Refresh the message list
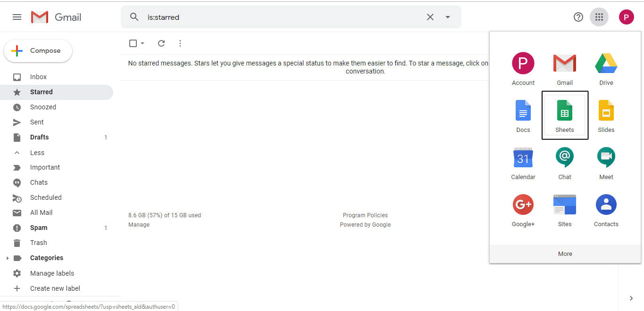The image size is (644, 311). pyautogui.click(x=161, y=43)
